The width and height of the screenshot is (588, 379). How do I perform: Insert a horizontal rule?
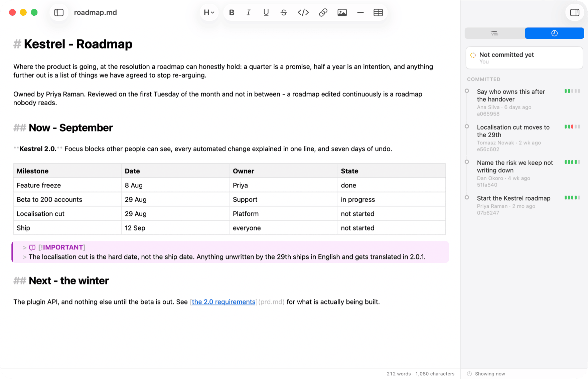(360, 13)
